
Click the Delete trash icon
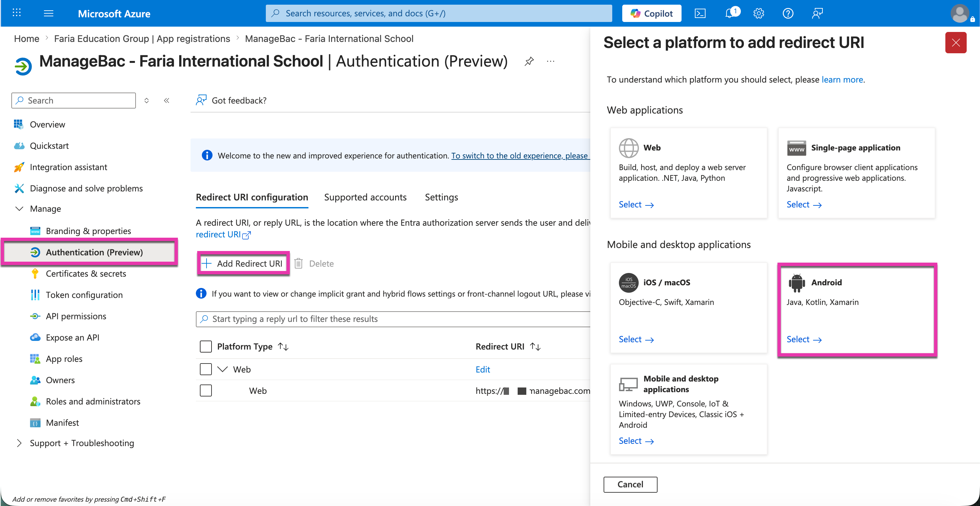[298, 263]
